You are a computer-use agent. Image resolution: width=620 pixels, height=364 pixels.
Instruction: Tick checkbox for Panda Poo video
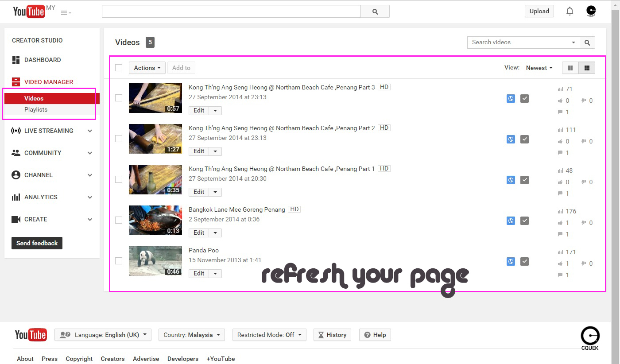pos(119,261)
